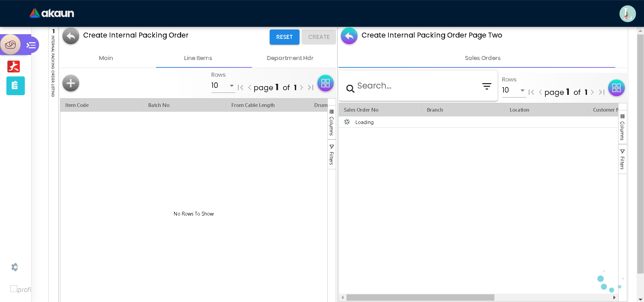Screen dimensions: 644x302
Task: Open settings gear in left sidebar
Action: (14, 267)
